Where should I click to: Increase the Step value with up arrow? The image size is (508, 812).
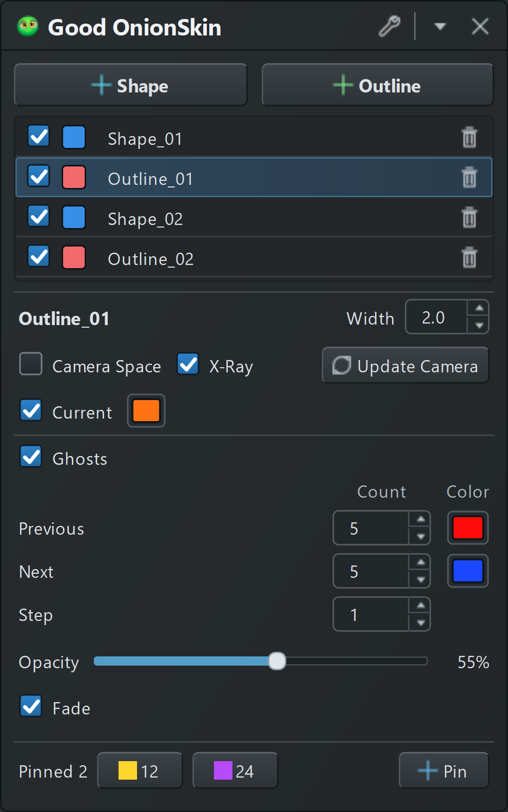pyautogui.click(x=420, y=606)
